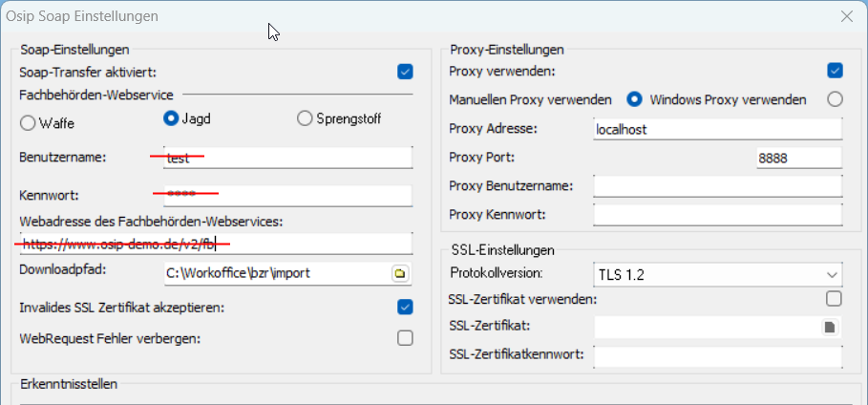
Task: Close the Osip Soap Einstellungen dialog
Action: [845, 16]
